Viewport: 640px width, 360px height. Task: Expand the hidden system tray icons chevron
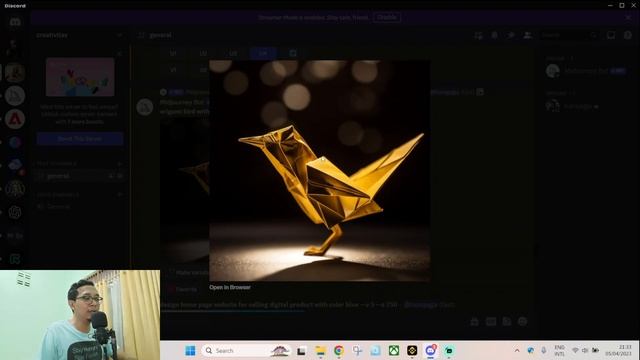coord(517,351)
